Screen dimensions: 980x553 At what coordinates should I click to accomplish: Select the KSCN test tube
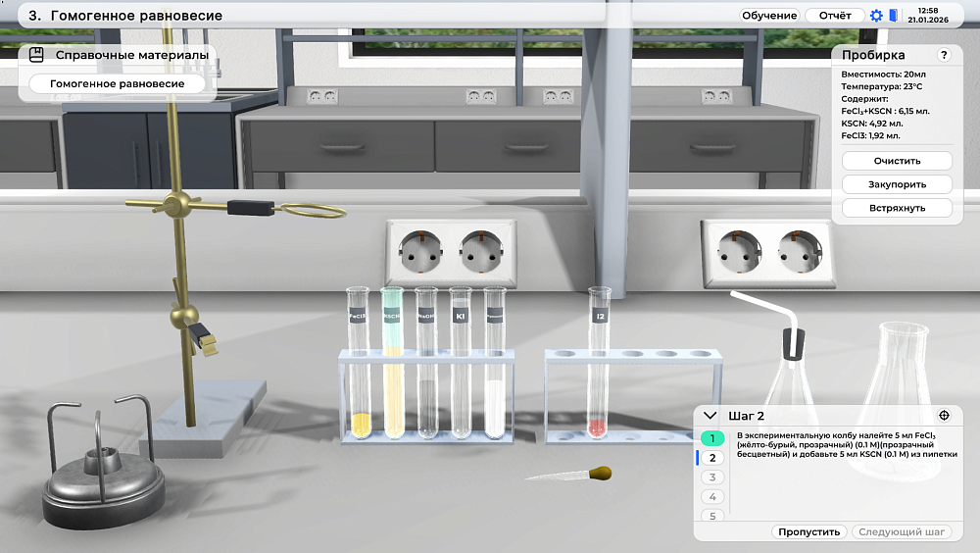point(393,363)
